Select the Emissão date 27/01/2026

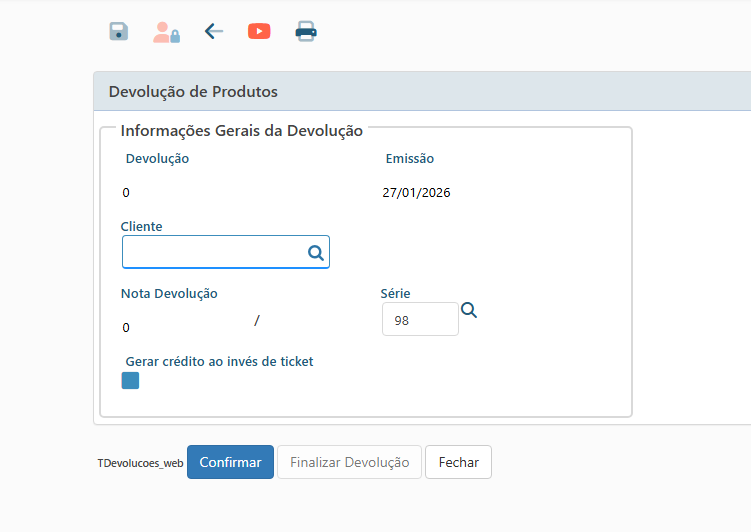click(416, 192)
